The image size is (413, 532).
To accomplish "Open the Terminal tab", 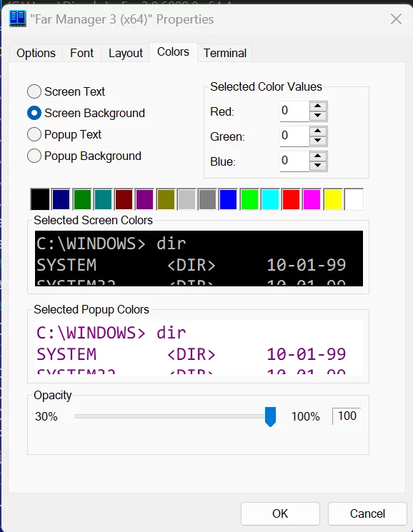I will pyautogui.click(x=225, y=53).
